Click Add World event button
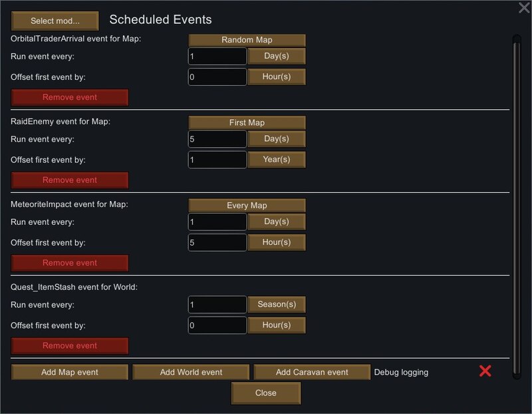The image size is (532, 414). coord(191,372)
